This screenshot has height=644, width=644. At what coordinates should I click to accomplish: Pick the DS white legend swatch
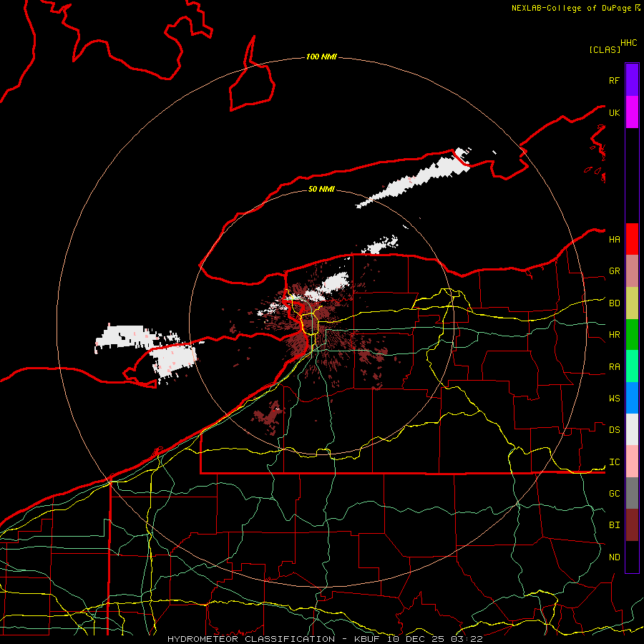(632, 429)
